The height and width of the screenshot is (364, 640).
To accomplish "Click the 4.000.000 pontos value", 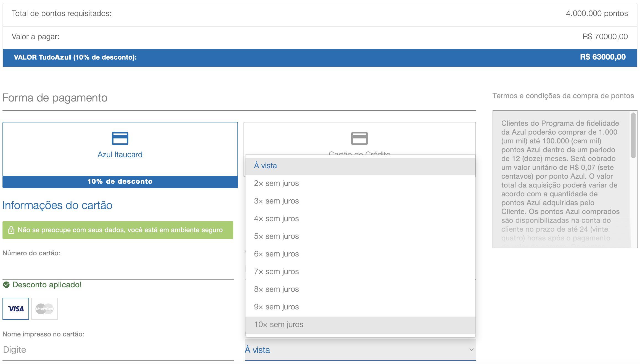I will tap(597, 13).
